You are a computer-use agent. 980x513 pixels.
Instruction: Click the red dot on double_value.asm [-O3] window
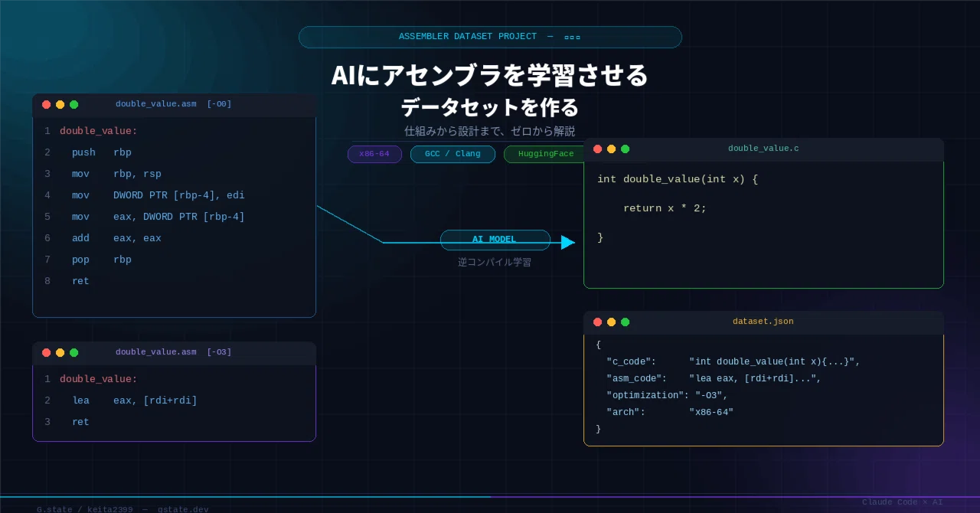click(x=46, y=353)
